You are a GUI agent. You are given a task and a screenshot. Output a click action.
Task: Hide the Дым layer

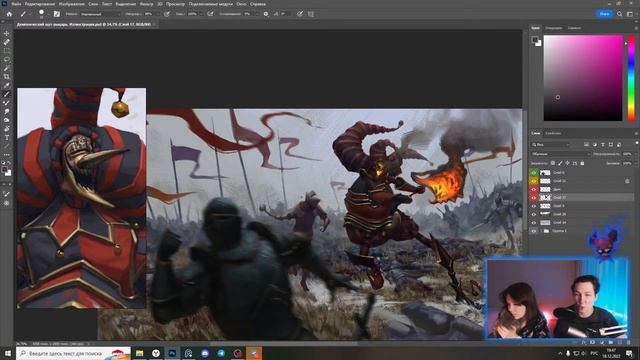[x=533, y=189]
